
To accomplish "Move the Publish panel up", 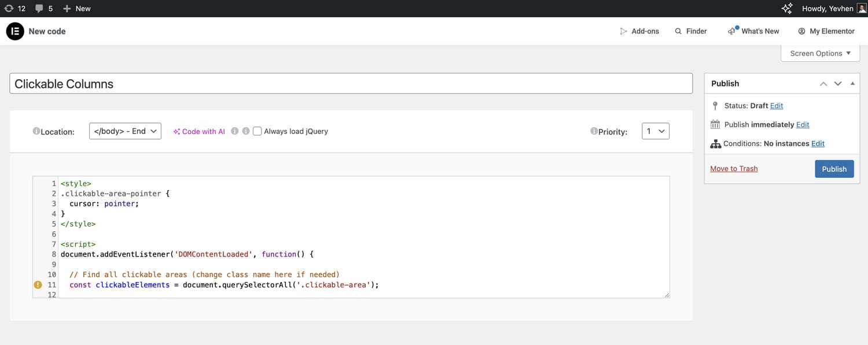I will 823,84.
